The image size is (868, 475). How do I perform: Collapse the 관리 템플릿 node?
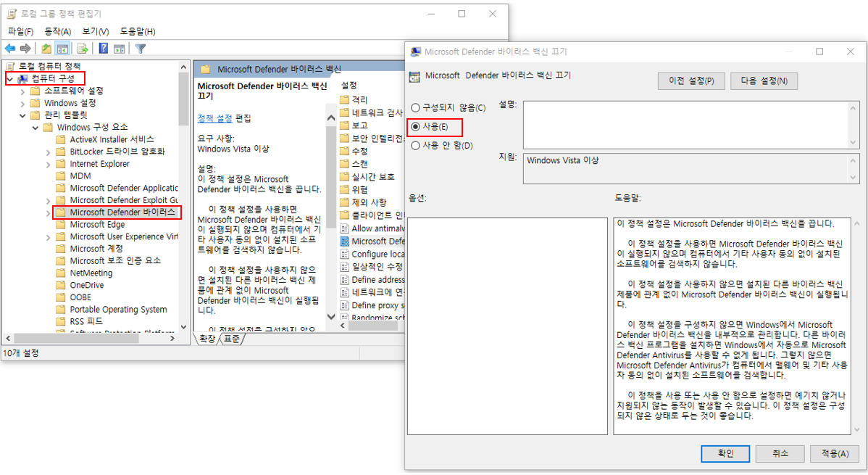coord(22,116)
